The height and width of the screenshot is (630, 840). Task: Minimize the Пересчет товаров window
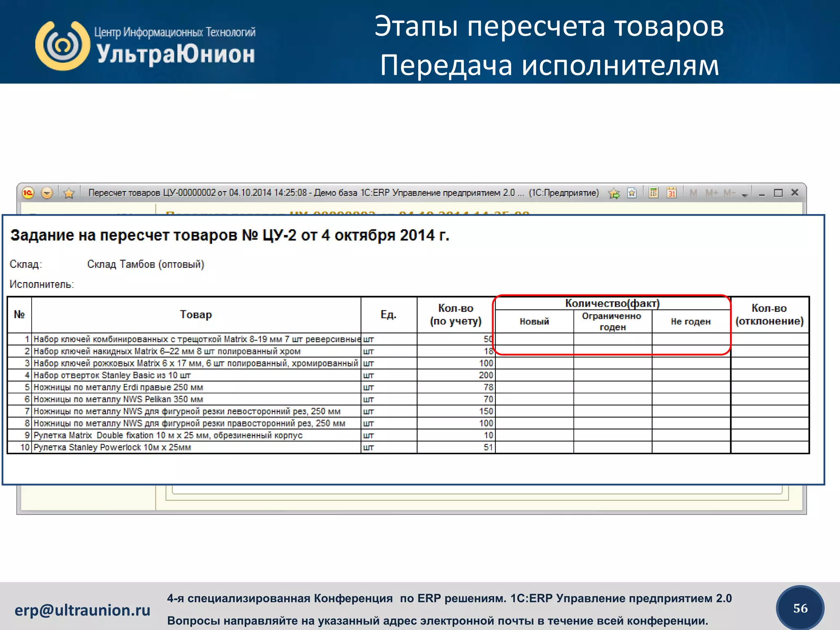tap(762, 194)
